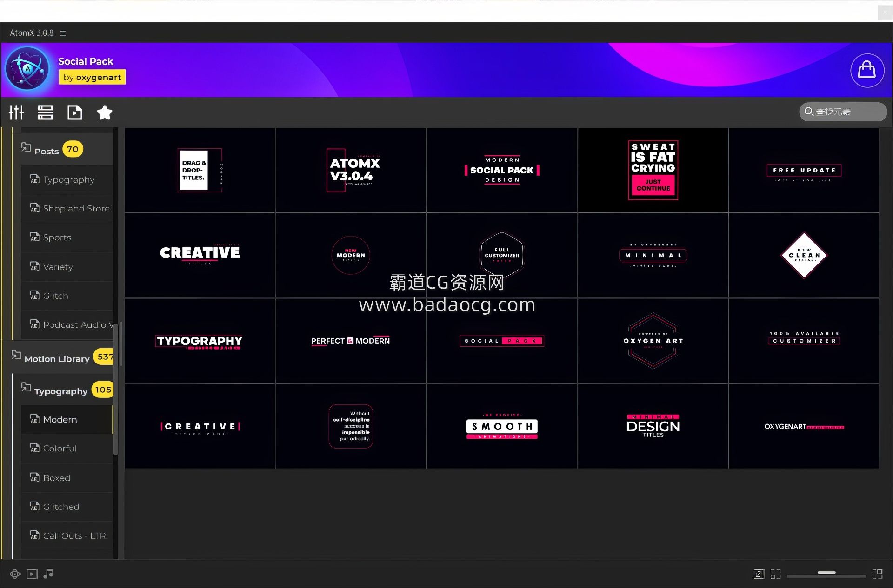Open the Colorful typography category

point(67,448)
